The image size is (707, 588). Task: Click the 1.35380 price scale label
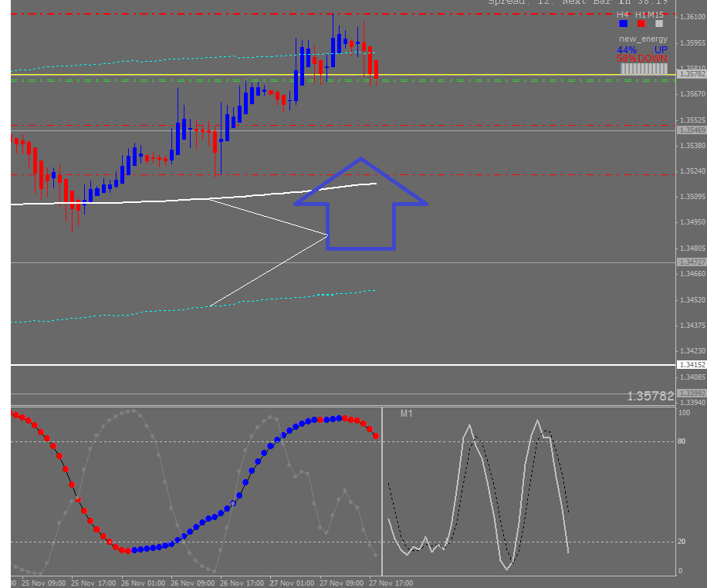pyautogui.click(x=692, y=145)
